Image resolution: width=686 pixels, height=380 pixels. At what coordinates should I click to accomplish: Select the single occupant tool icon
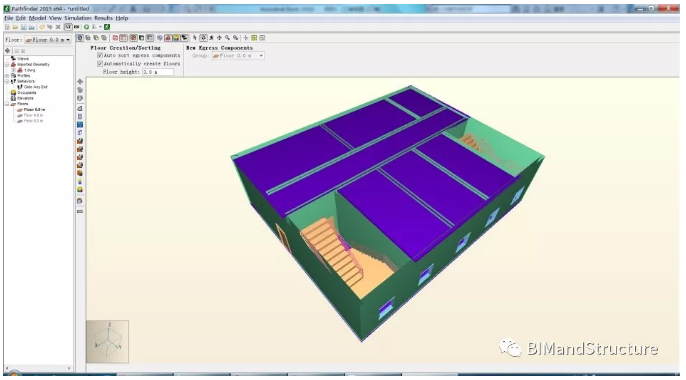tap(80, 181)
